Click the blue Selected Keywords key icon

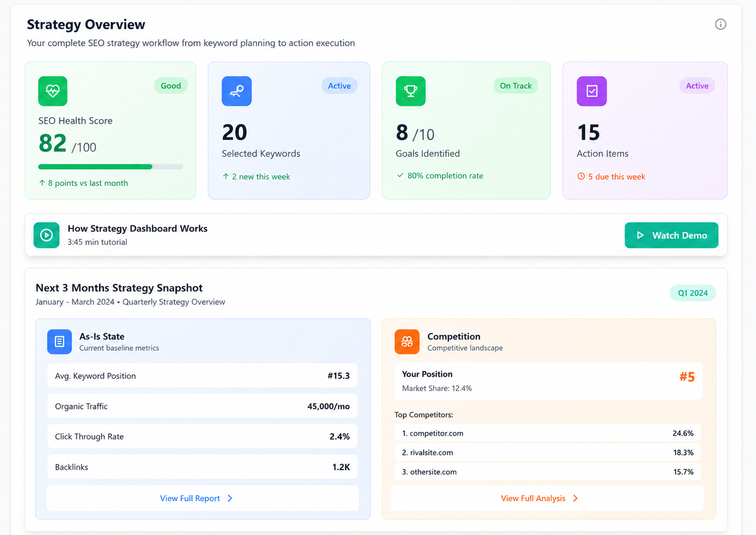pyautogui.click(x=237, y=91)
